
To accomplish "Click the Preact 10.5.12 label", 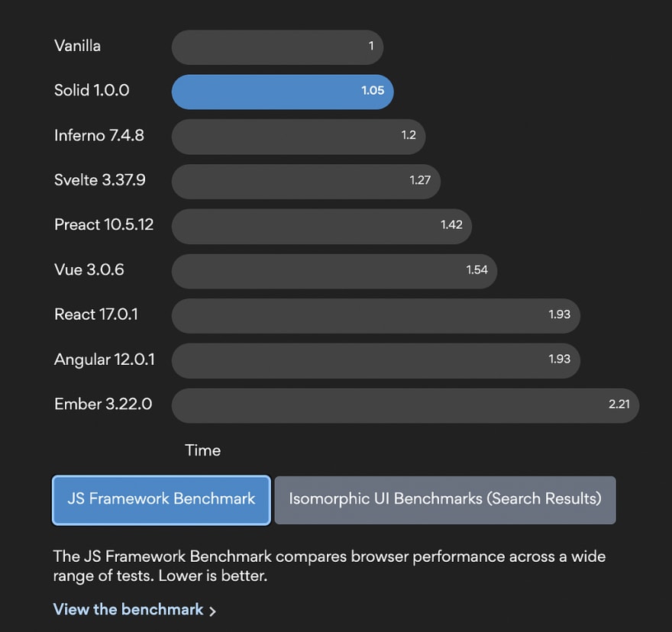I will (x=104, y=224).
